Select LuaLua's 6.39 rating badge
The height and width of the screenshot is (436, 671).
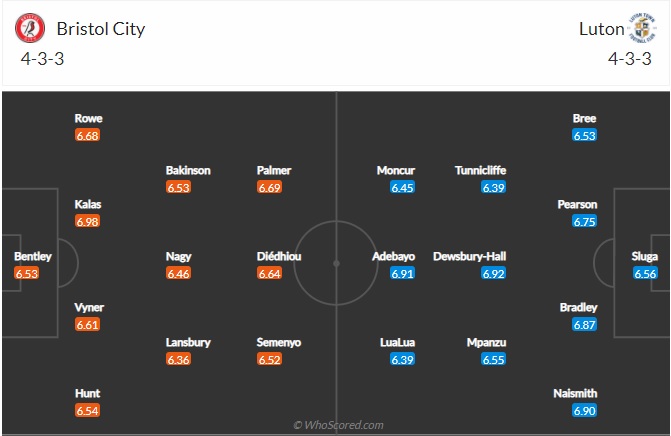(402, 359)
